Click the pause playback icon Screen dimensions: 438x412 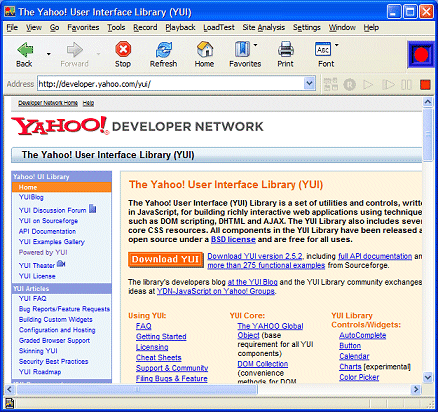tap(406, 85)
